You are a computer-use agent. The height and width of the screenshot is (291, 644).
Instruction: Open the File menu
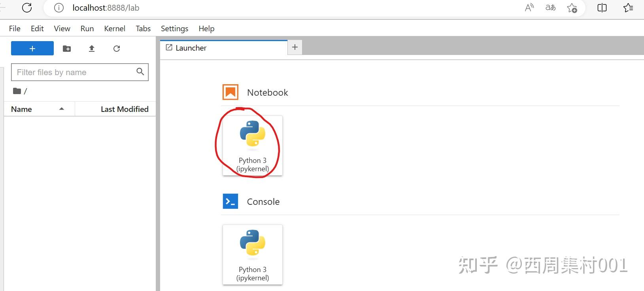pyautogui.click(x=15, y=28)
